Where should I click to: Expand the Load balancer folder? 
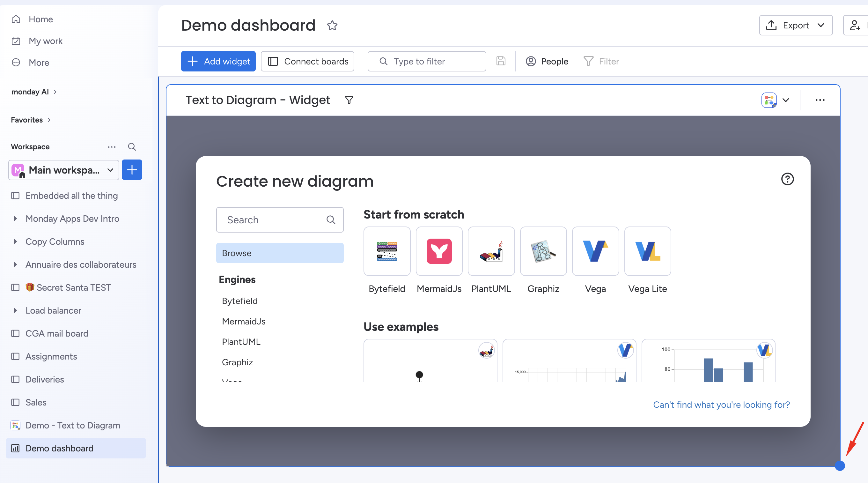coord(15,310)
